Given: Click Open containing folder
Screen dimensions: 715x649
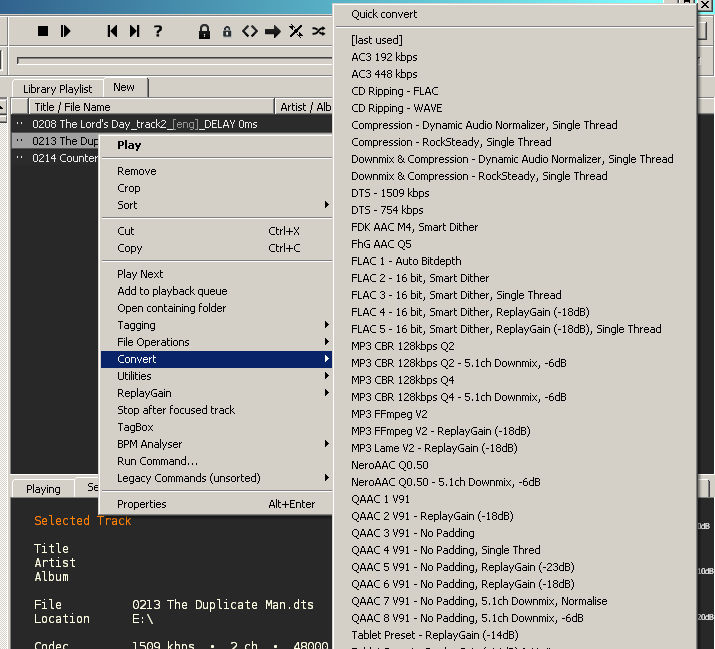Looking at the screenshot, I should click(216, 308).
